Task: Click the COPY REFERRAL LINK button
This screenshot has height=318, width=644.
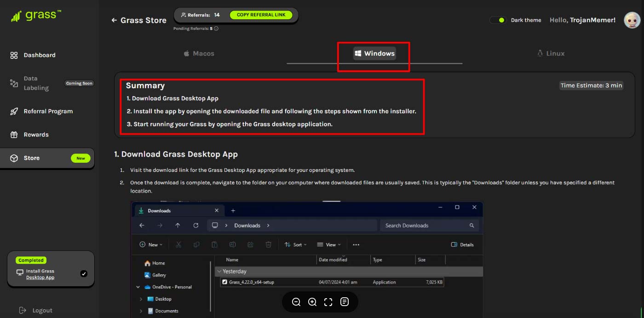Action: (261, 15)
